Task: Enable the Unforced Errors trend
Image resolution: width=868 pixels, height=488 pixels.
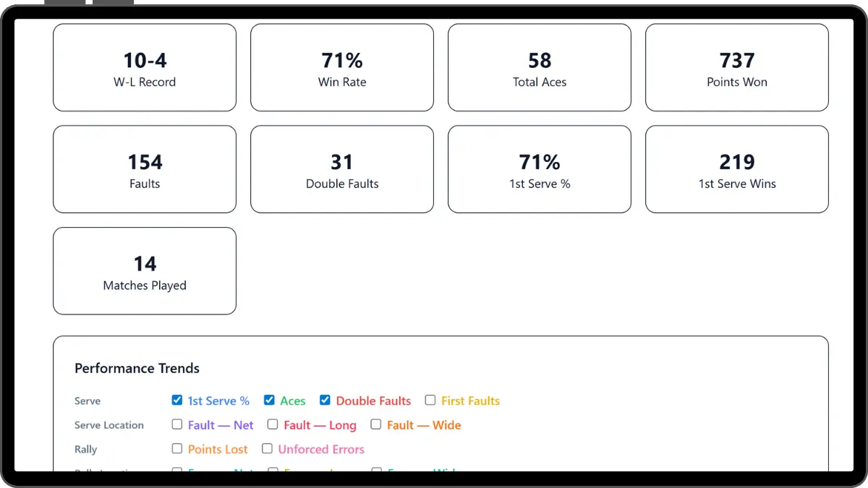Action: pos(267,448)
